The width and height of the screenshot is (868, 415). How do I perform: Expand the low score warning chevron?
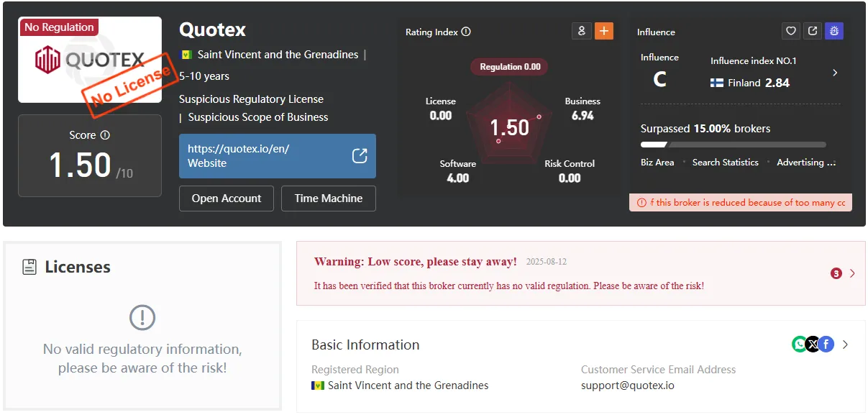852,273
